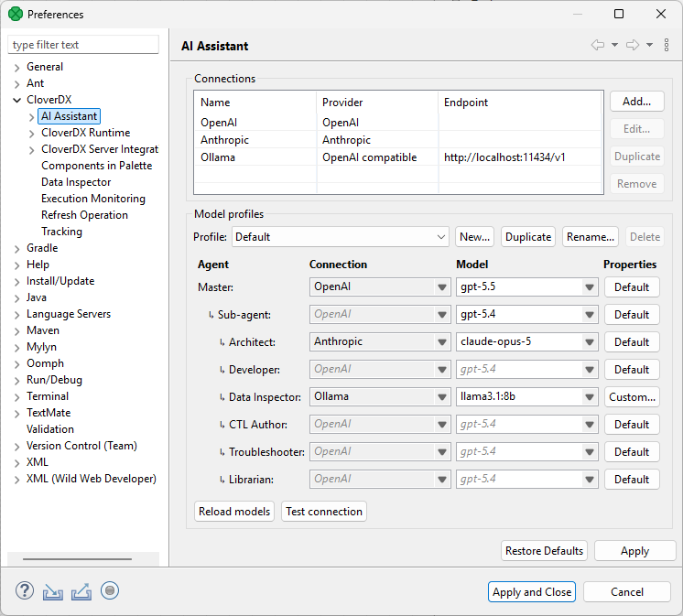This screenshot has height=616, width=683.
Task: Click the type filter text field
Action: tap(83, 45)
